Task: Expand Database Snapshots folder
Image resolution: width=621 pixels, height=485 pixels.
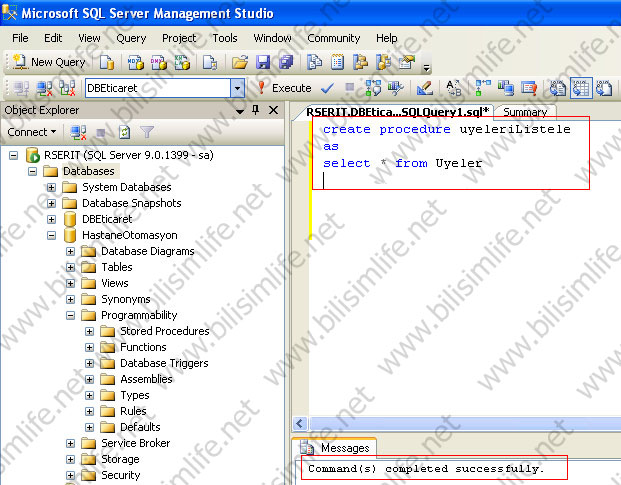Action: pos(51,203)
